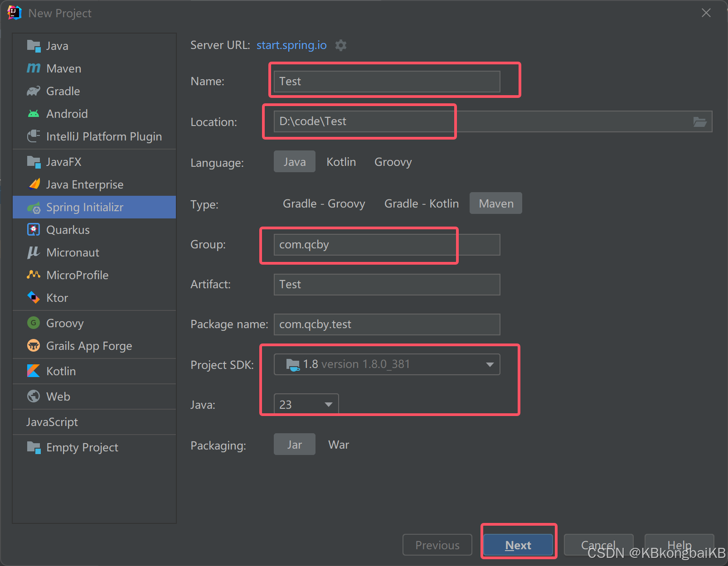The width and height of the screenshot is (728, 566).
Task: Click the Cancel button
Action: coord(598,545)
